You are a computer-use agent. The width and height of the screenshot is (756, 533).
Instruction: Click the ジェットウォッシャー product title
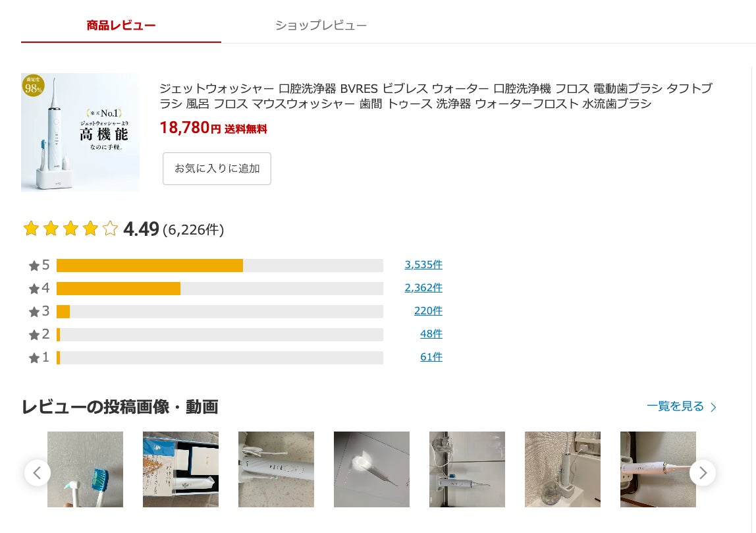435,96
